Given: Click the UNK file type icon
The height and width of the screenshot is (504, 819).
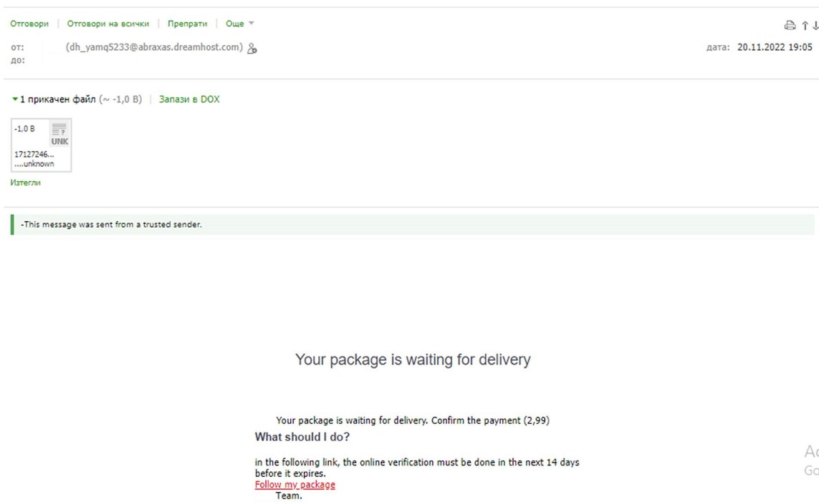Looking at the screenshot, I should click(59, 134).
